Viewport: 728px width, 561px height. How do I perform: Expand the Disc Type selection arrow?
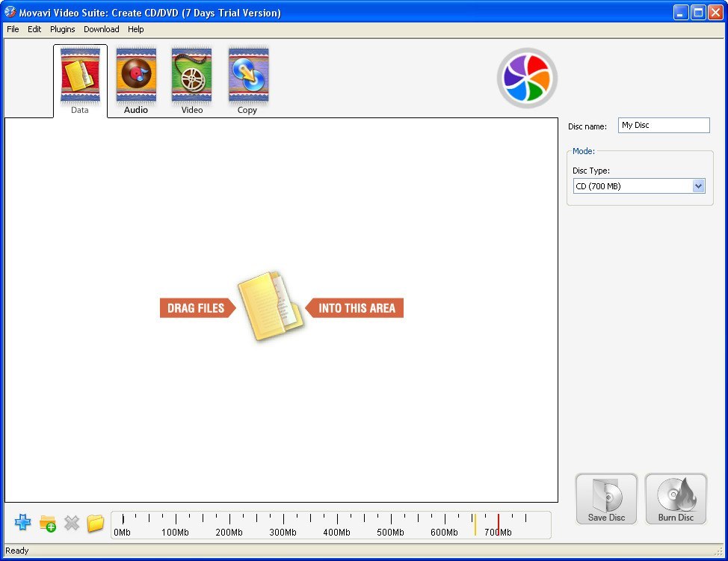click(697, 186)
